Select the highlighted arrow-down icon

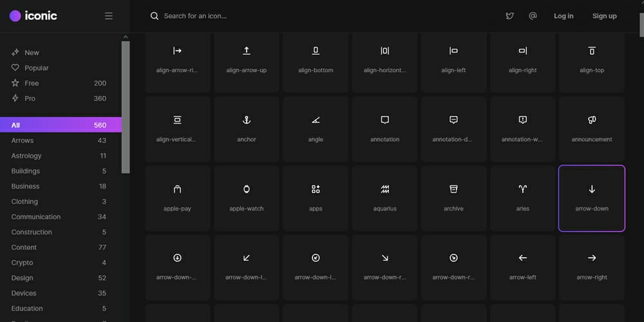click(592, 198)
